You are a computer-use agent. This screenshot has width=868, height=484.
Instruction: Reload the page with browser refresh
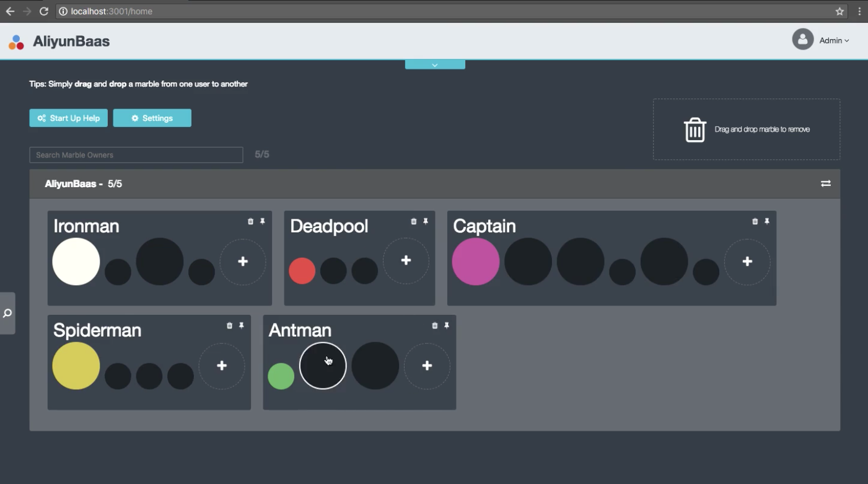pos(44,11)
